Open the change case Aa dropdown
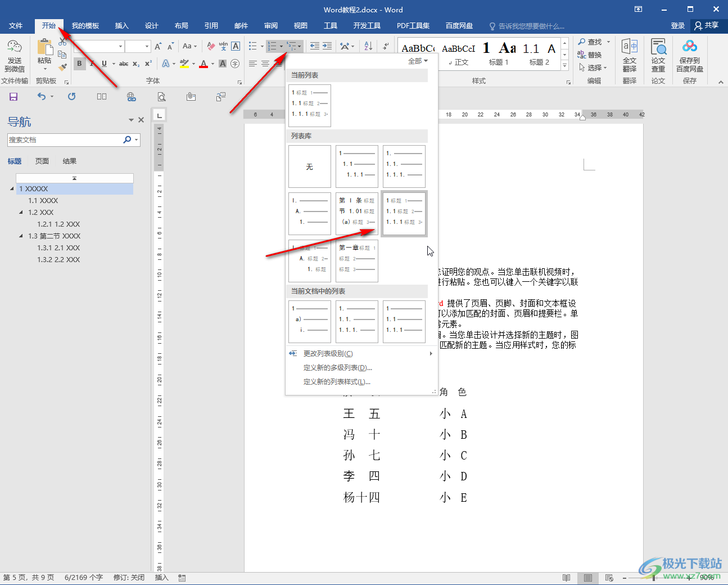Screen dimensions: 728x585 coord(190,46)
